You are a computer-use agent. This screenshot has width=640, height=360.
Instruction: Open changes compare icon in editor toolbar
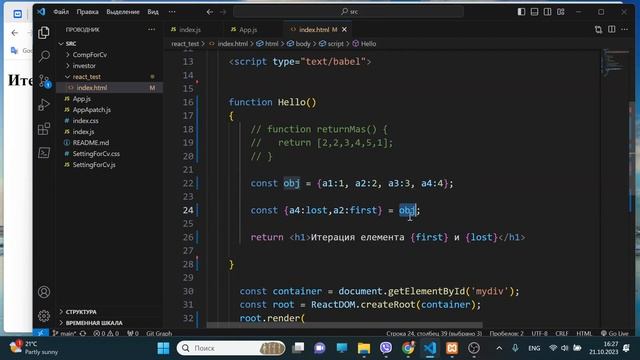click(598, 29)
